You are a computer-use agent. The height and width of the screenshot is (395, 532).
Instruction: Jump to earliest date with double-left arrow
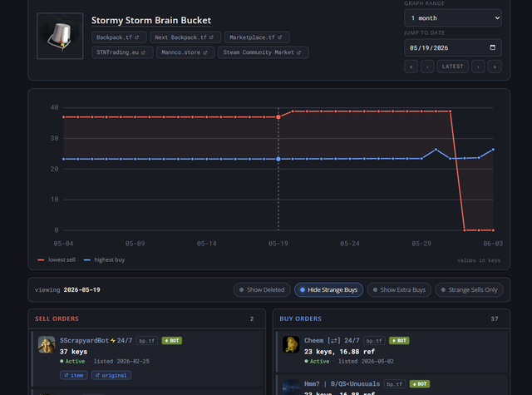[411, 67]
